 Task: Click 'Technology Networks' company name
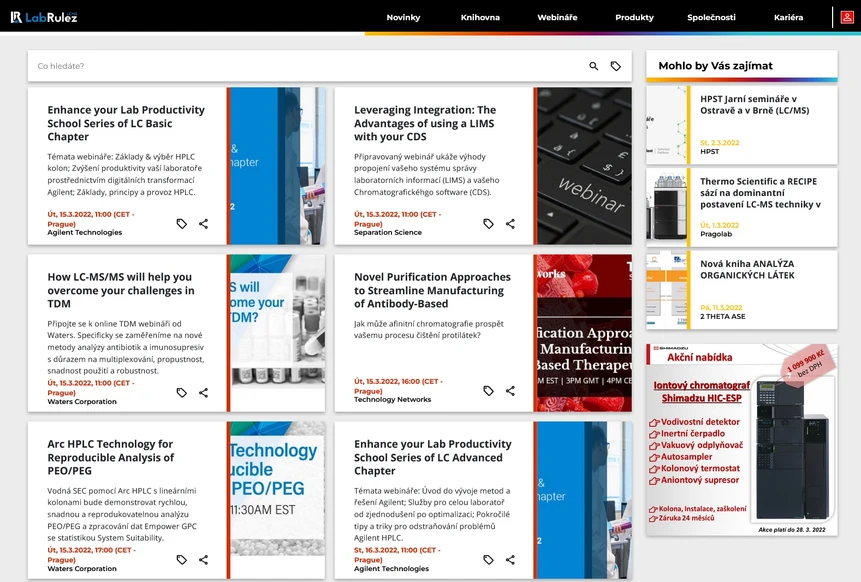pyautogui.click(x=392, y=399)
